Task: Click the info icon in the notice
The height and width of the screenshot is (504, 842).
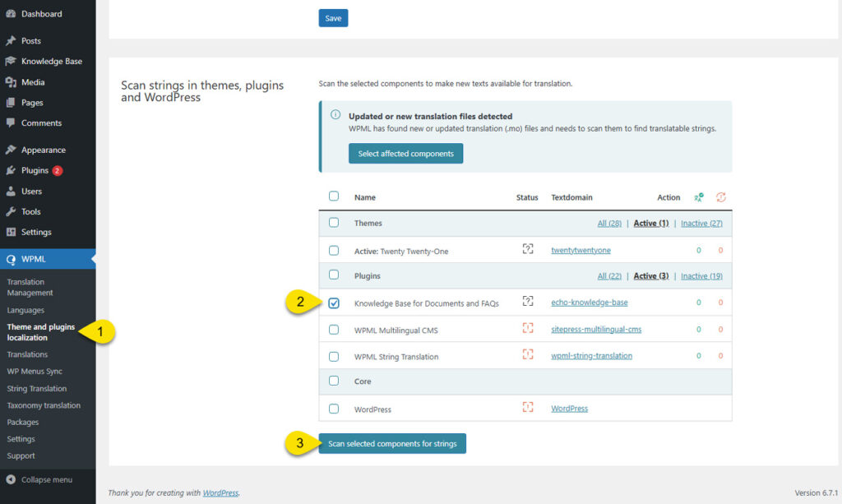Action: (335, 114)
